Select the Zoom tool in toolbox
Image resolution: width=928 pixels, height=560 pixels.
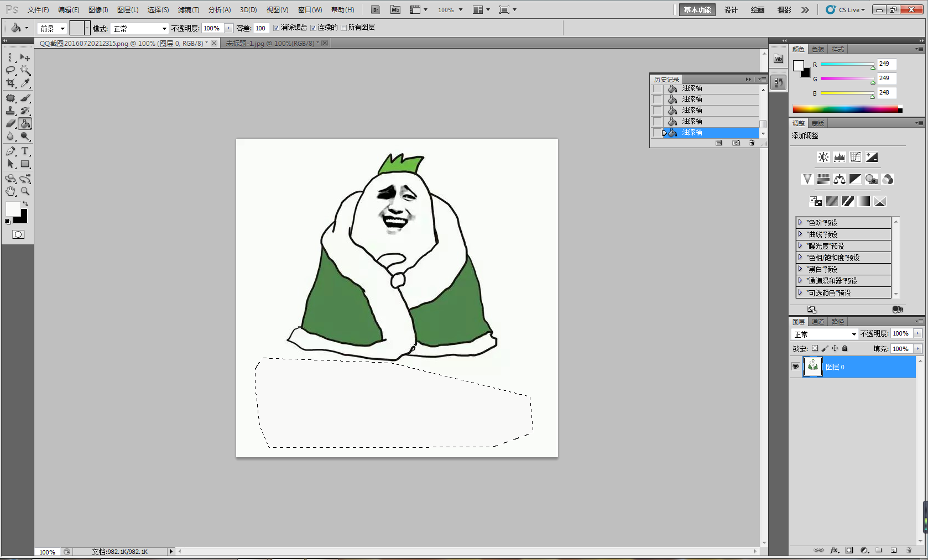pos(25,191)
